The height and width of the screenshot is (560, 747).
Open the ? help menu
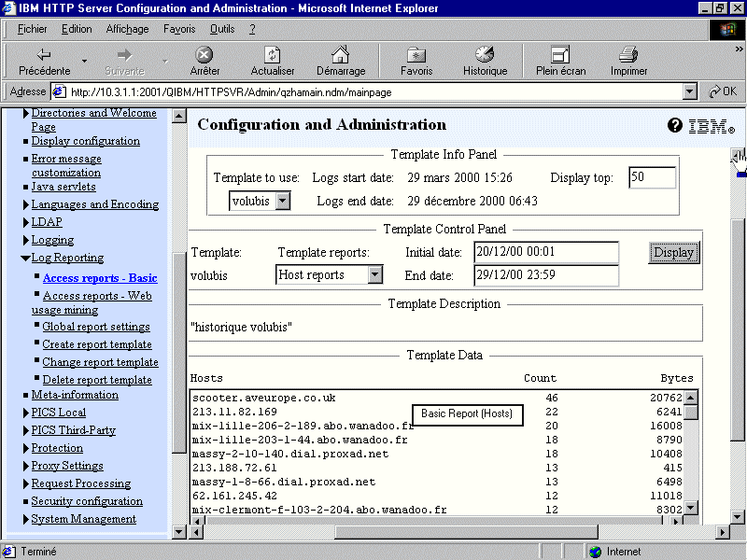[252, 29]
